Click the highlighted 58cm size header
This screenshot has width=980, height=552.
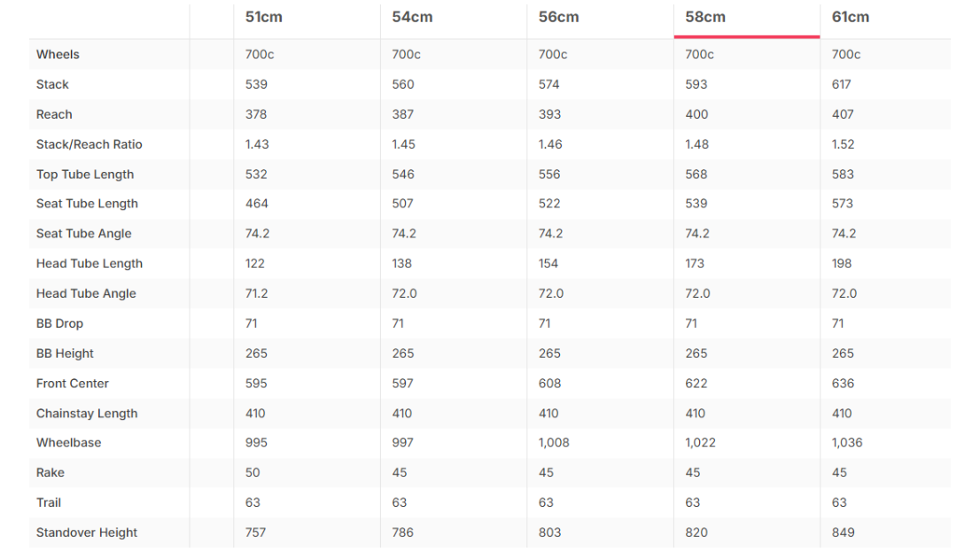pyautogui.click(x=705, y=17)
